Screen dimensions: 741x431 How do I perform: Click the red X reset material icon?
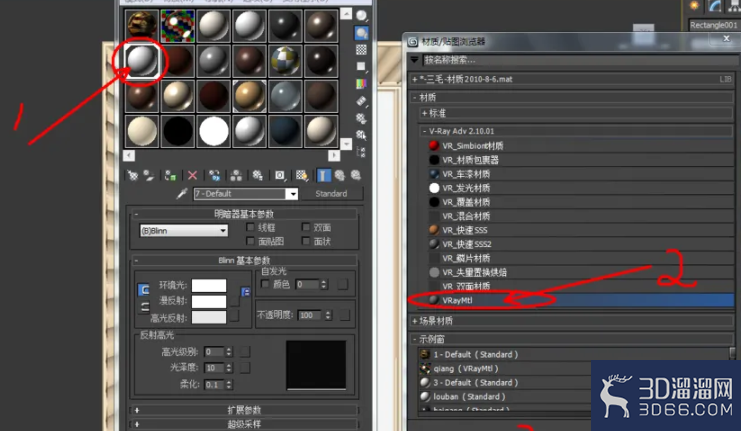[192, 176]
